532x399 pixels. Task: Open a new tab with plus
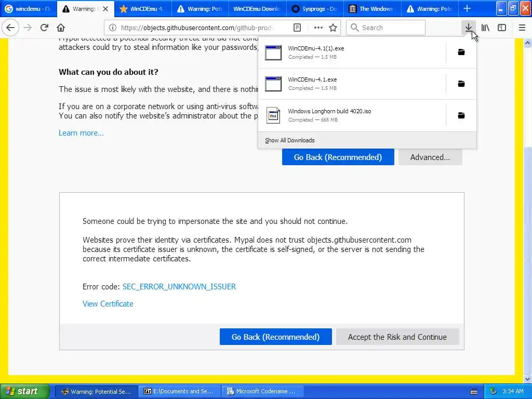coord(467,9)
